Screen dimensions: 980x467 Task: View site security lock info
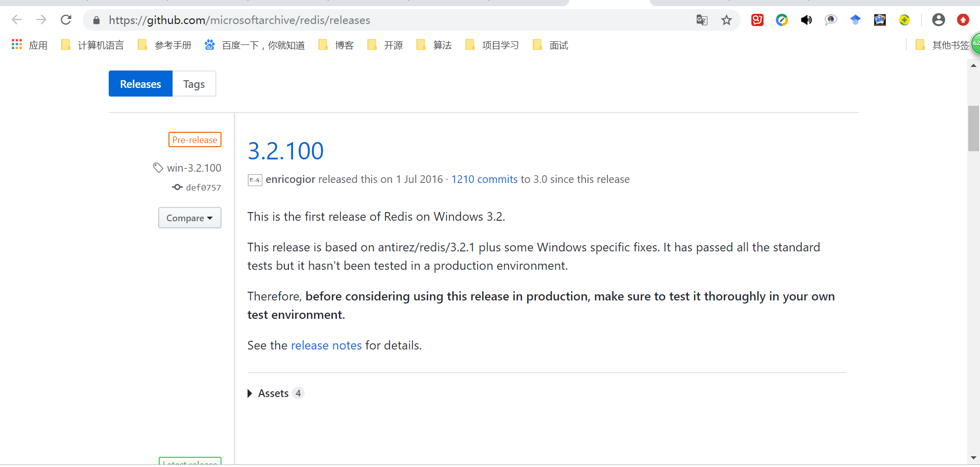(96, 20)
